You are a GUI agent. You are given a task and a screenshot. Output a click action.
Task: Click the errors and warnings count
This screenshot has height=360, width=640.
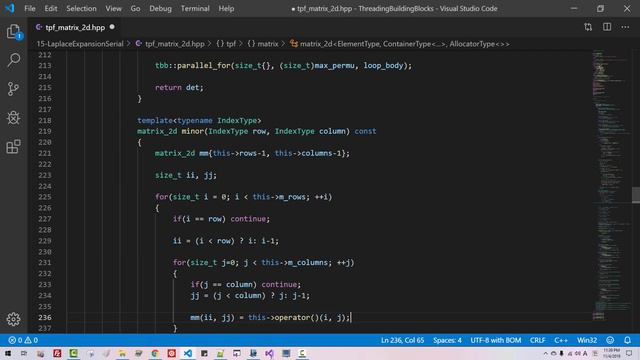pos(23,340)
